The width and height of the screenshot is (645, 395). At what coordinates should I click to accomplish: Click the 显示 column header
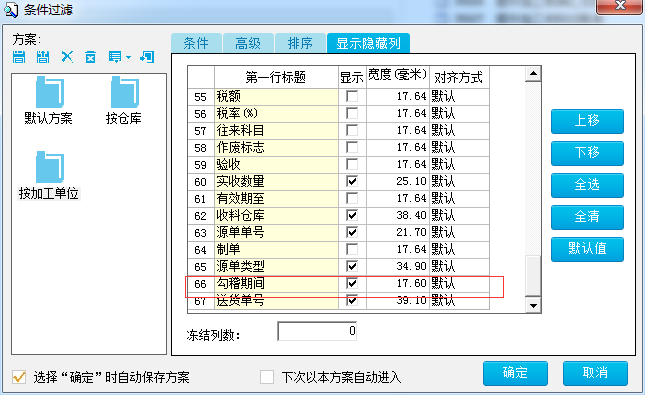coord(352,77)
